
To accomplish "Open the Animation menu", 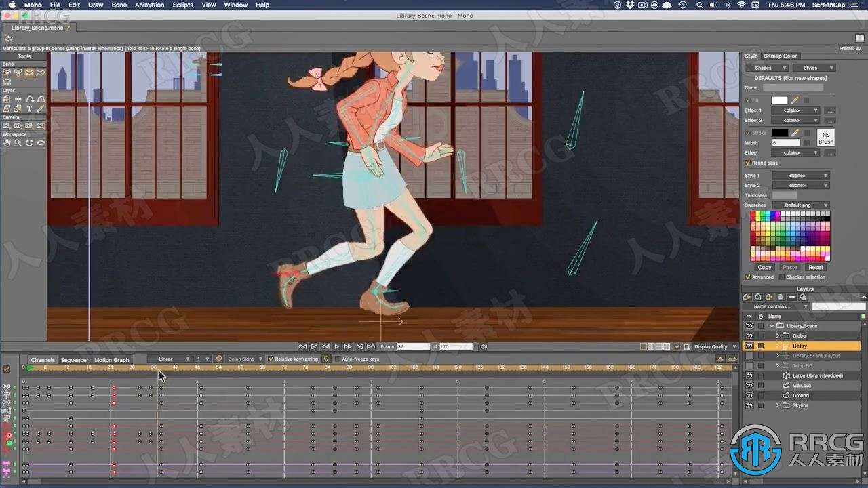I will point(149,5).
